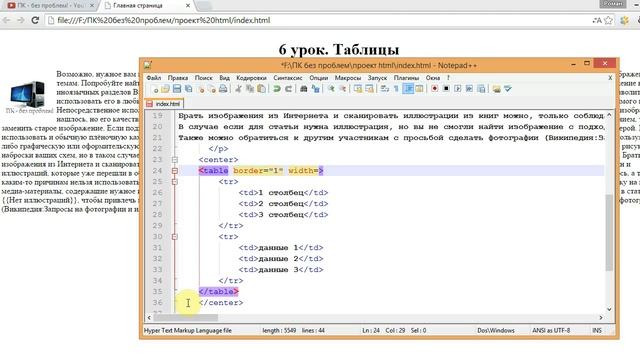
Task: Close current document toolbar icon
Action: [200, 89]
